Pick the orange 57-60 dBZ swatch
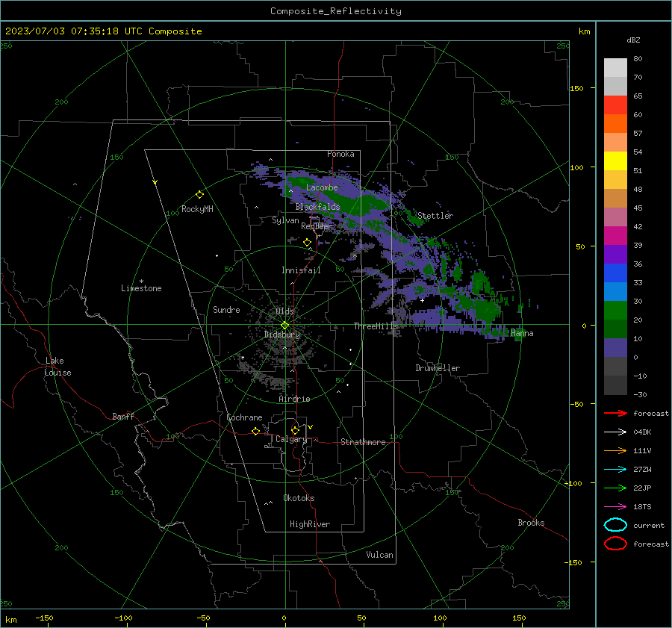672x628 pixels. tap(615, 124)
